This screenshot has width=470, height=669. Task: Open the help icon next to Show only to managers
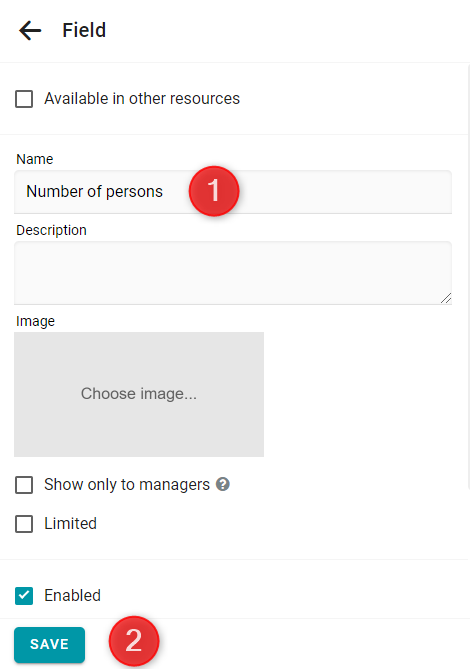223,484
